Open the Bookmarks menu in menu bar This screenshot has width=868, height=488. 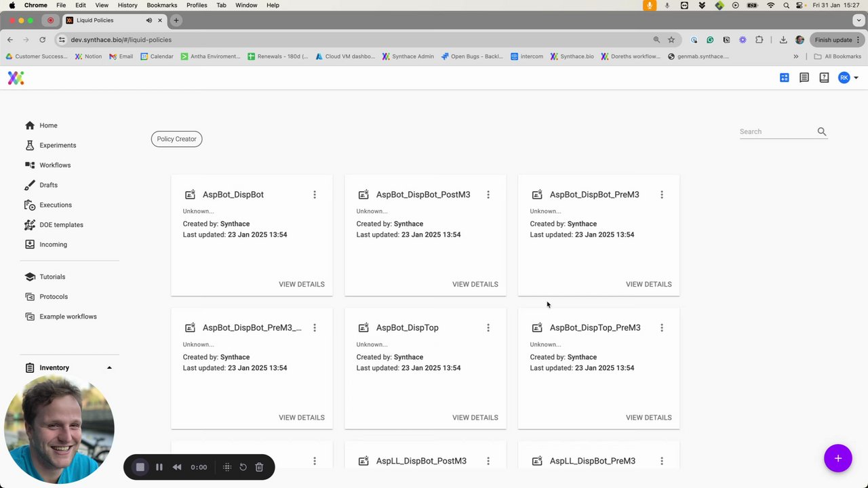click(162, 5)
